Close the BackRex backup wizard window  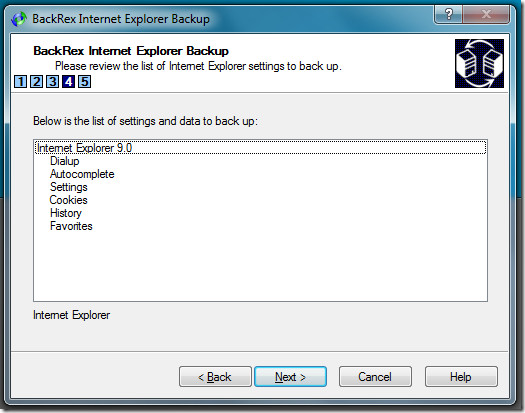click(x=486, y=14)
